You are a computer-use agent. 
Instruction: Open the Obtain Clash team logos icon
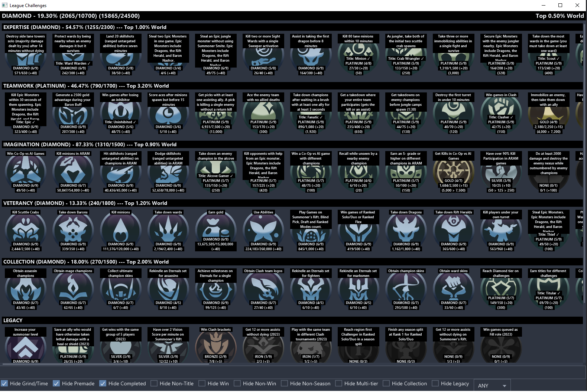pyautogui.click(x=263, y=289)
